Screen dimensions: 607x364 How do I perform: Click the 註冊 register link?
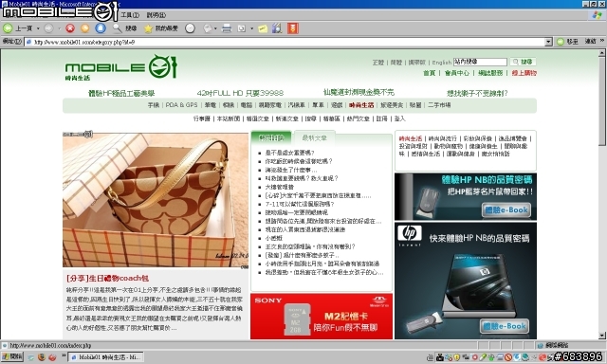(x=381, y=118)
